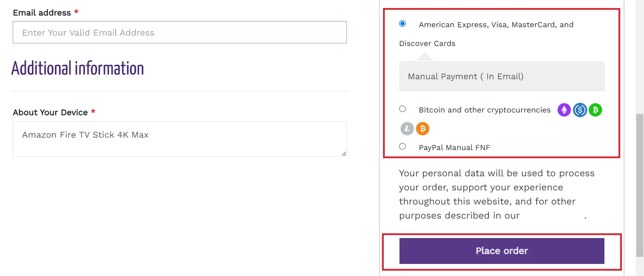This screenshot has height=276, width=644.
Task: Click the PayPal Manual FNF label text
Action: 454,148
